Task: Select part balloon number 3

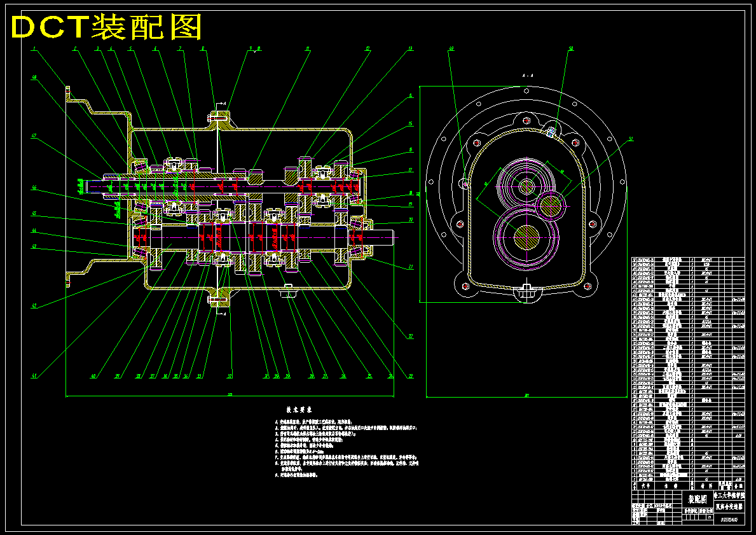Action: pos(97,48)
